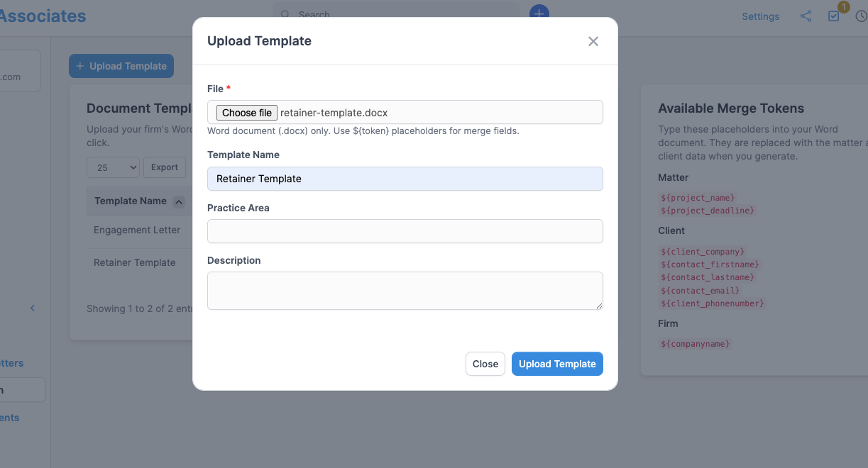Open Settings from the top bar
This screenshot has width=868, height=468.
[x=760, y=16]
